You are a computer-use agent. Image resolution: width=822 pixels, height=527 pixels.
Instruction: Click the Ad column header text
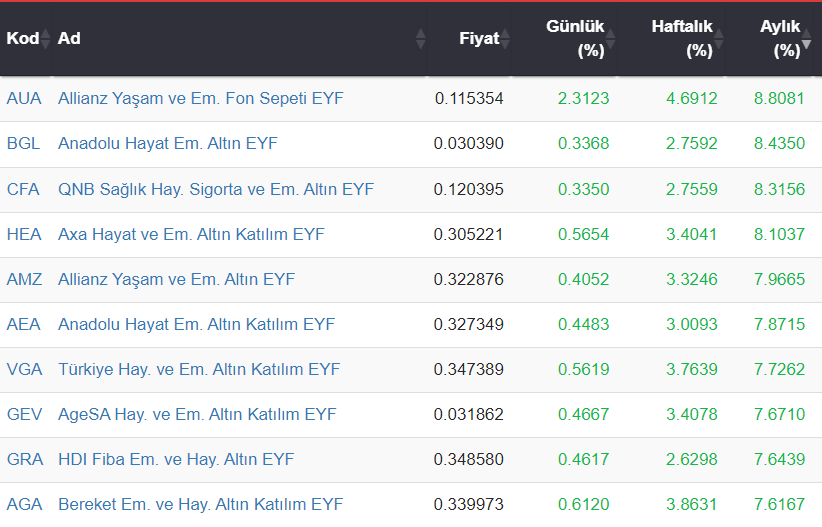69,38
